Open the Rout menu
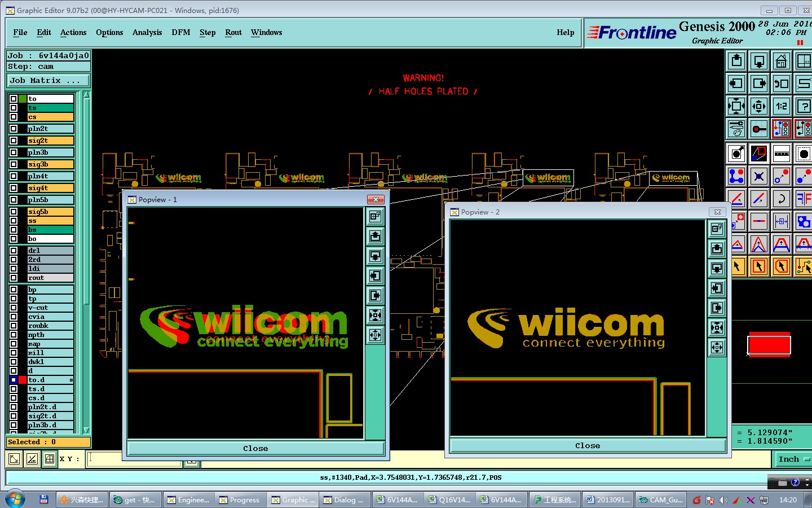The image size is (812, 508). 233,32
